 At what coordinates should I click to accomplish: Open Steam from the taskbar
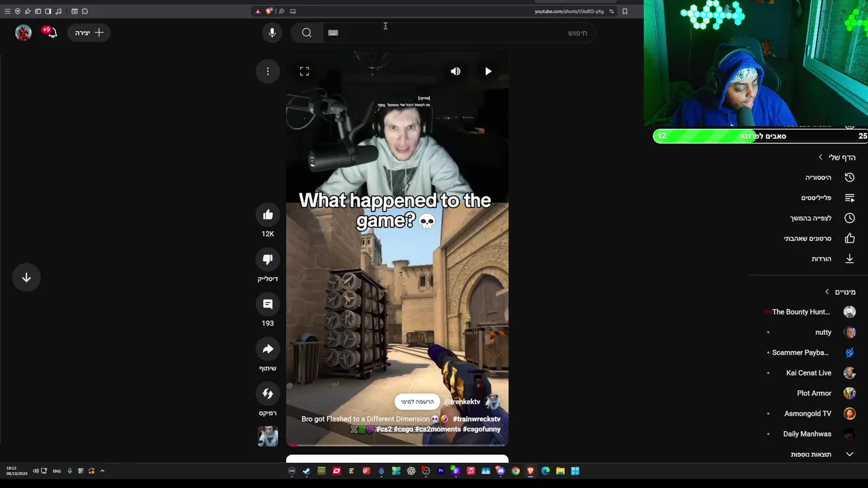(307, 471)
